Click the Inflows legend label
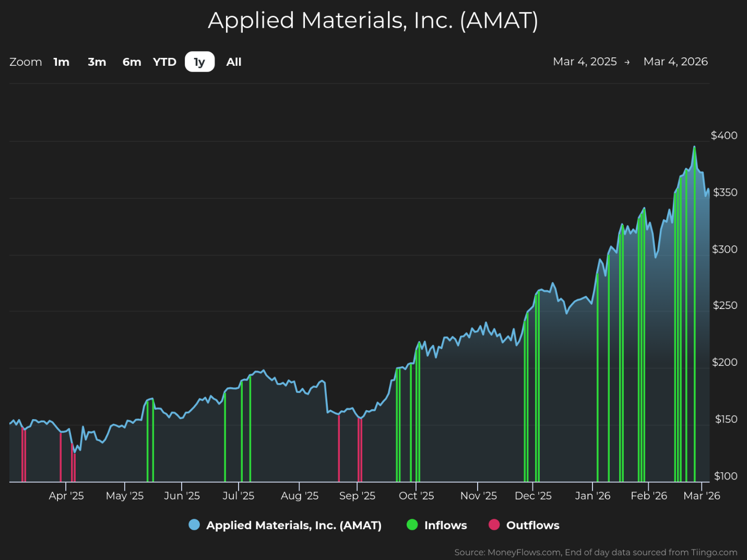Screen dimensions: 747x560 [446, 526]
